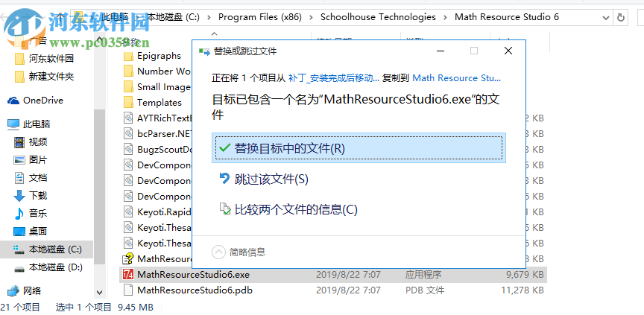Image resolution: width=644 pixels, height=315 pixels.
Task: Click compare files icon beside 比较两个文件的信息
Action: click(225, 209)
